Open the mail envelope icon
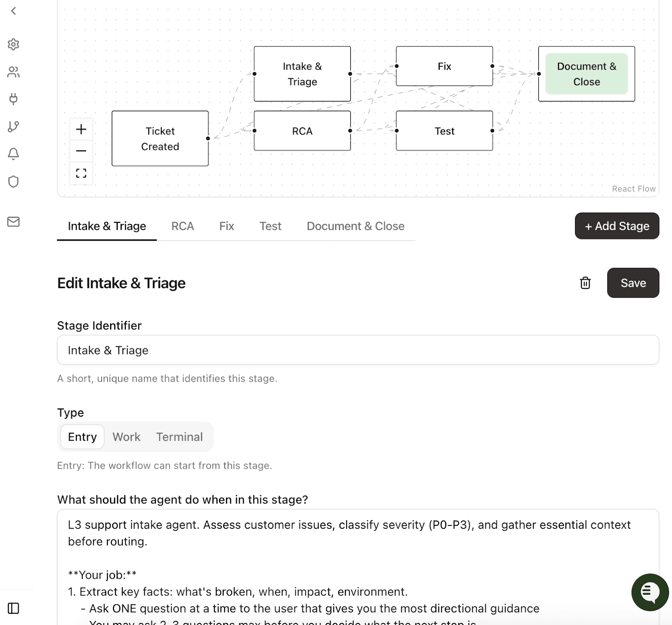Screen dimensions: 672x625 click(13, 222)
